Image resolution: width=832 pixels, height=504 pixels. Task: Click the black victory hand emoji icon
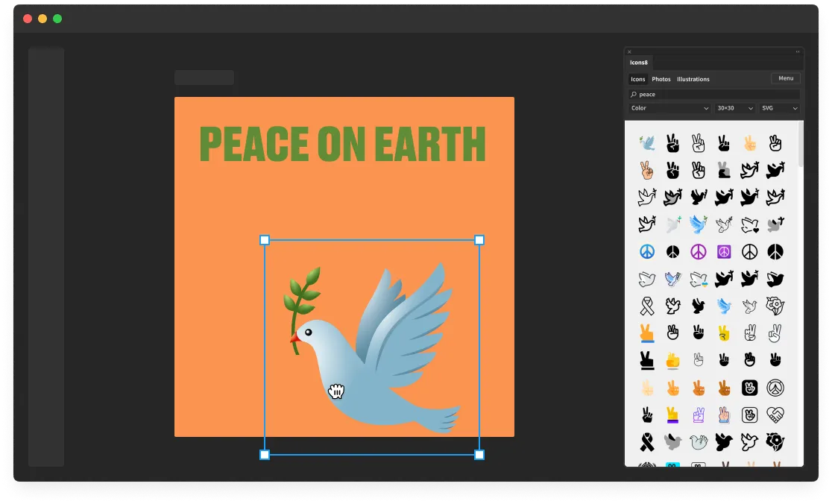(672, 142)
